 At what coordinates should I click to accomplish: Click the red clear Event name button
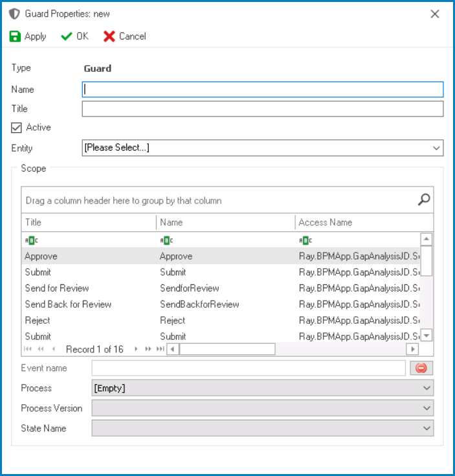(421, 368)
